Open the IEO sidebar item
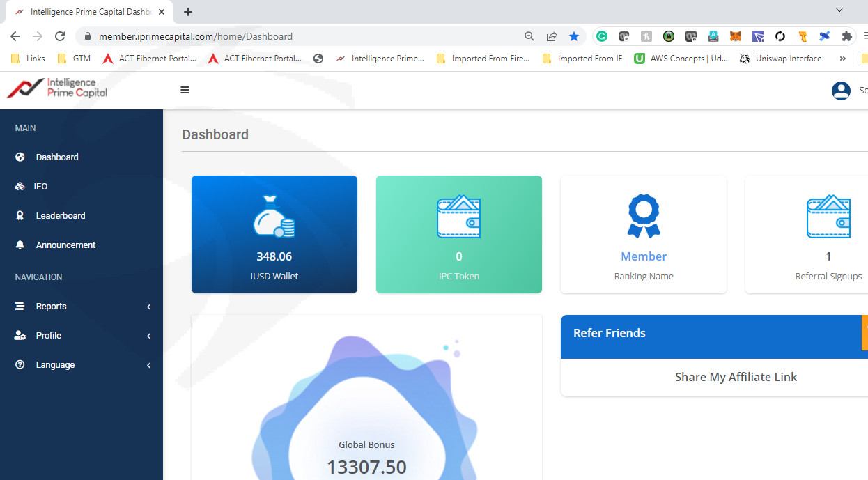This screenshot has width=868, height=480. pos(40,187)
